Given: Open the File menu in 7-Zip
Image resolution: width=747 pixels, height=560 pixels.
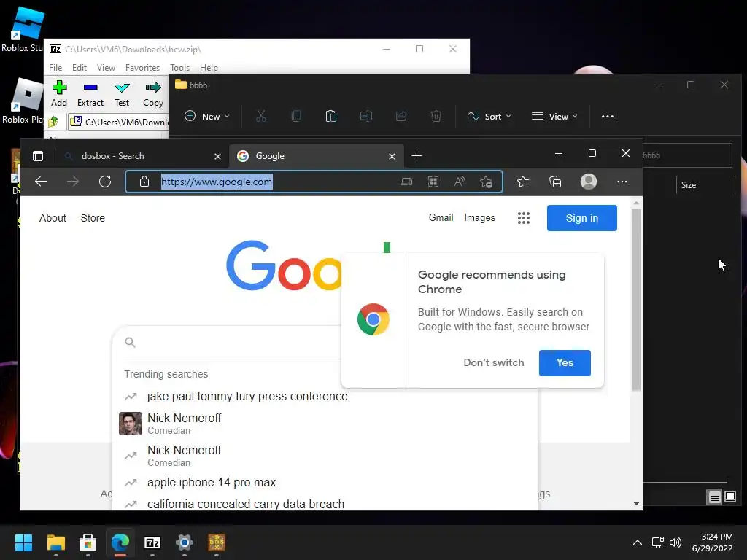Looking at the screenshot, I should tap(55, 68).
